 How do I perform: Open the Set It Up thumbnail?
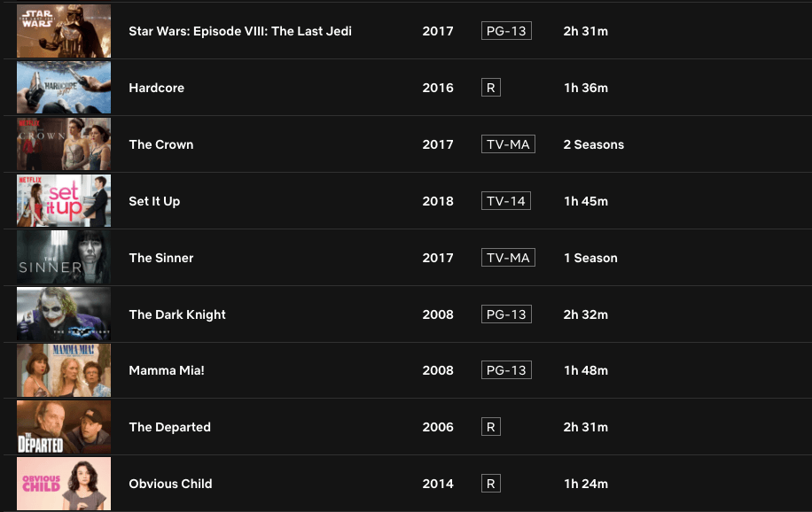pyautogui.click(x=64, y=201)
